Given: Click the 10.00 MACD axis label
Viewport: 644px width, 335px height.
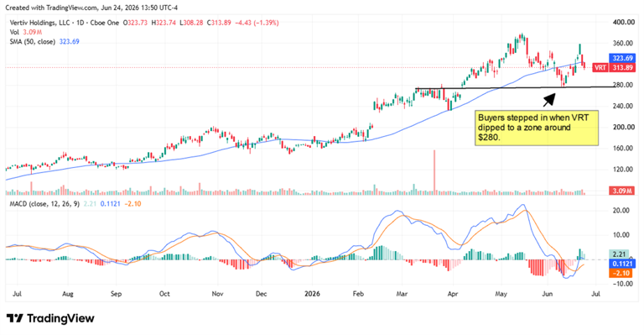Looking at the screenshot, I should point(621,235).
